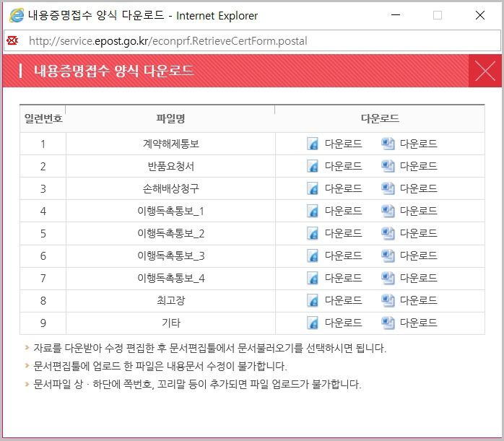The image size is (504, 441).
Task: Click the 파일명 column header
Action: click(x=170, y=118)
